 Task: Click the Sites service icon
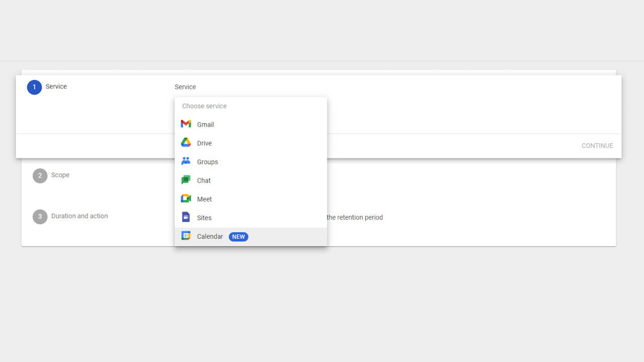tap(186, 217)
